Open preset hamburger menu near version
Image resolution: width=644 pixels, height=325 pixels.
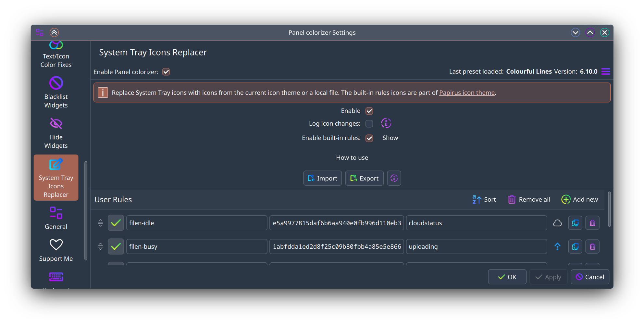(606, 71)
